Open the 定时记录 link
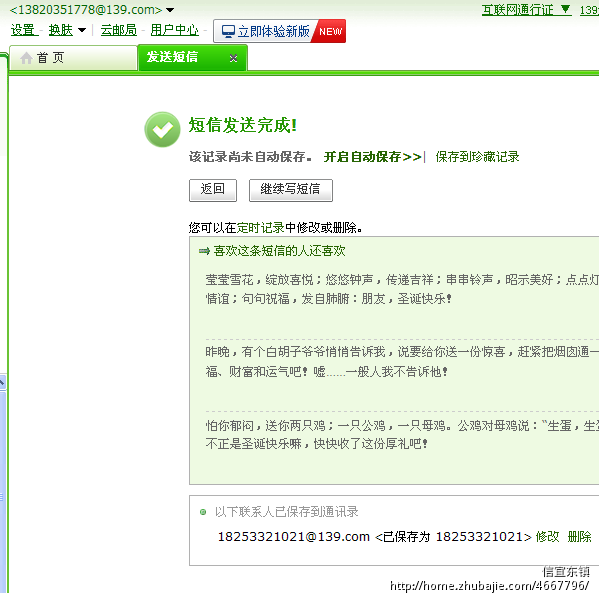 [261, 228]
